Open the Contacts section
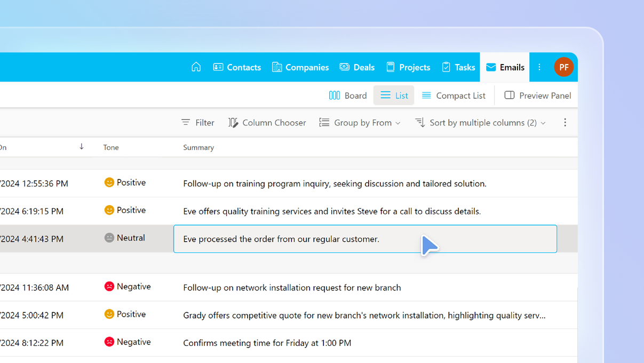The image size is (644, 363). (x=237, y=67)
